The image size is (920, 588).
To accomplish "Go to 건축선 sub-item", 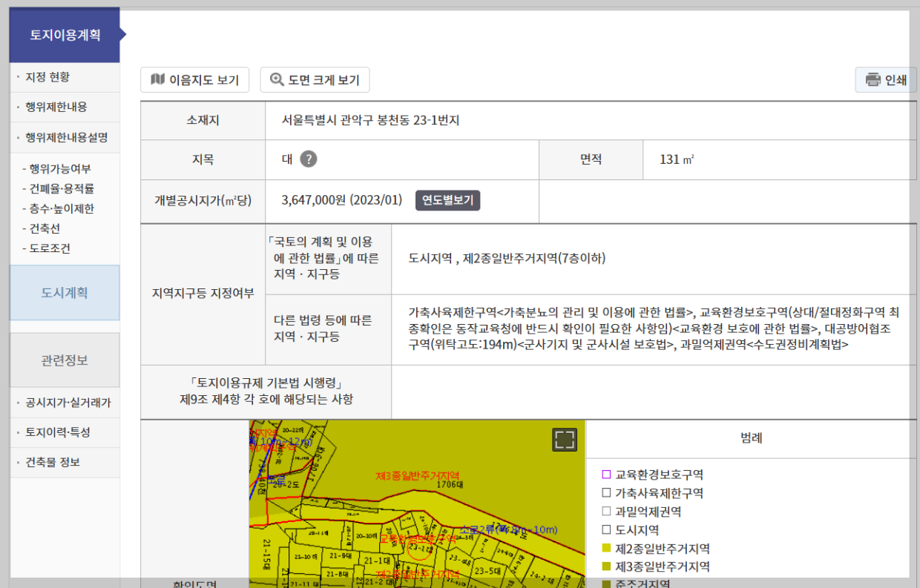I will point(43,228).
